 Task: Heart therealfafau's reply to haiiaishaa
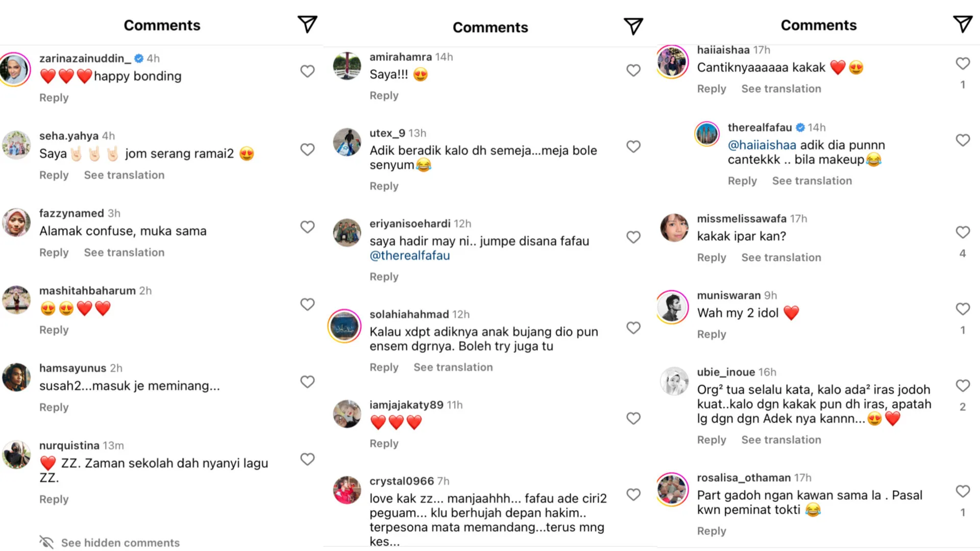pos(962,140)
